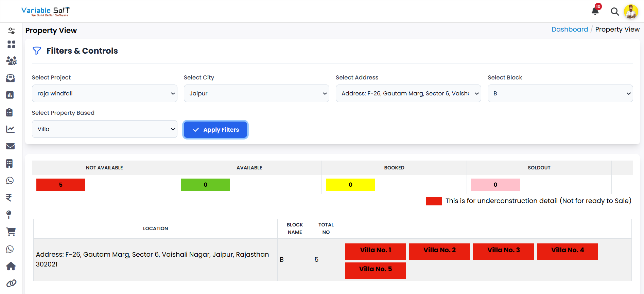The width and height of the screenshot is (644, 294).
Task: Click the pink Soldout count box
Action: click(x=495, y=185)
